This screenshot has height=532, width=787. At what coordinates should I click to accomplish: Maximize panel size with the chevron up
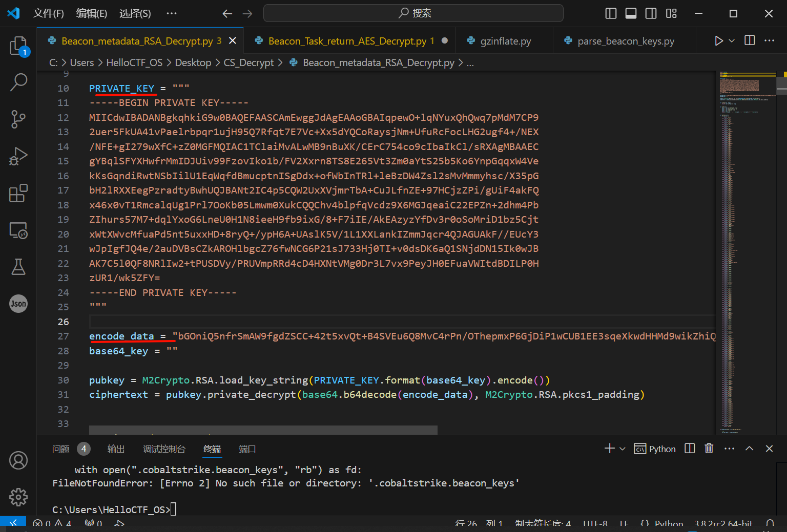point(749,449)
